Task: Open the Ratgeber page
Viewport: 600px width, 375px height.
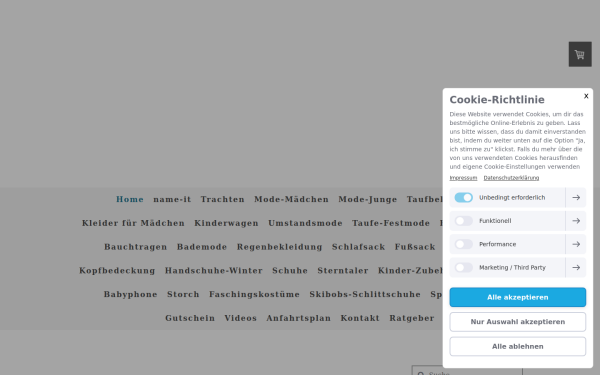Action: point(412,318)
